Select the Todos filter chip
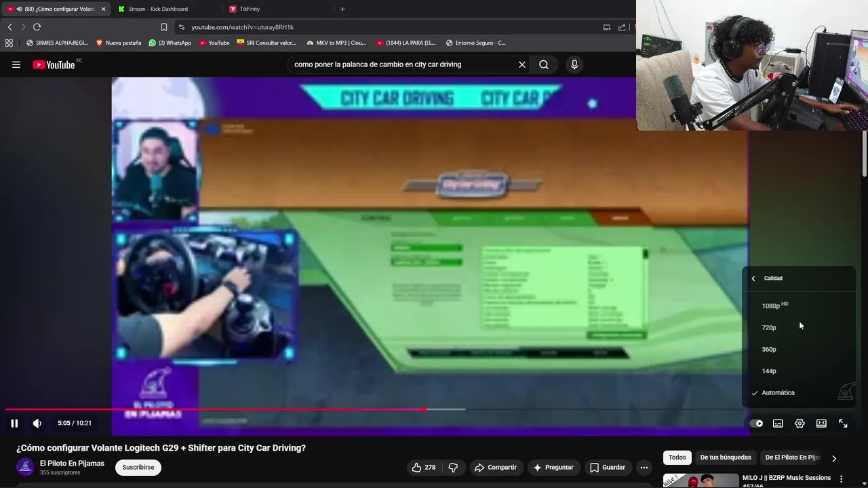 [x=677, y=457]
